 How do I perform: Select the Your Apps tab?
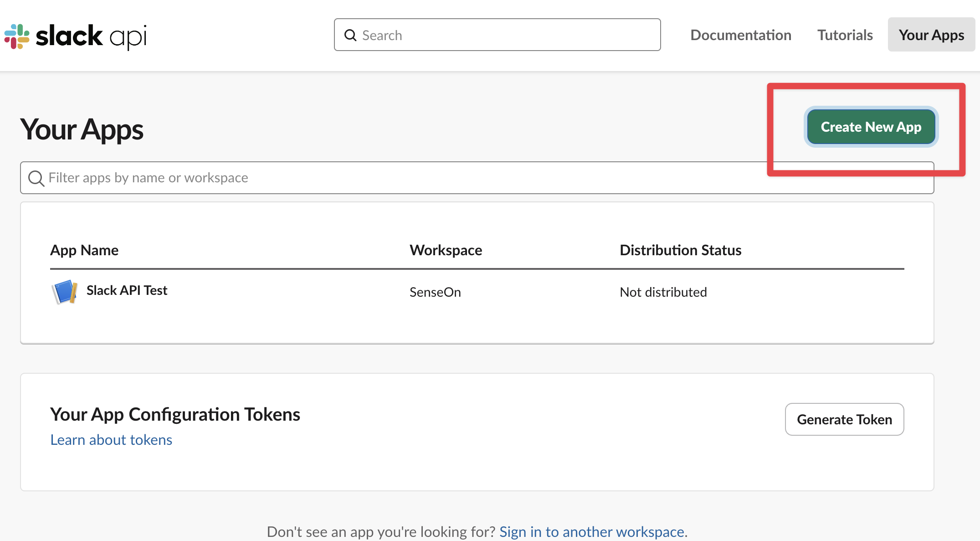(931, 35)
